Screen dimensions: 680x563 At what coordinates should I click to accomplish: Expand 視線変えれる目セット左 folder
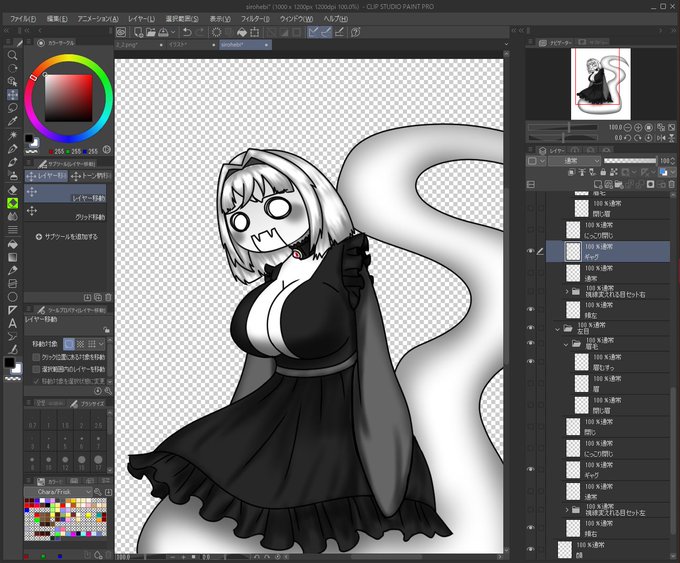567,510
